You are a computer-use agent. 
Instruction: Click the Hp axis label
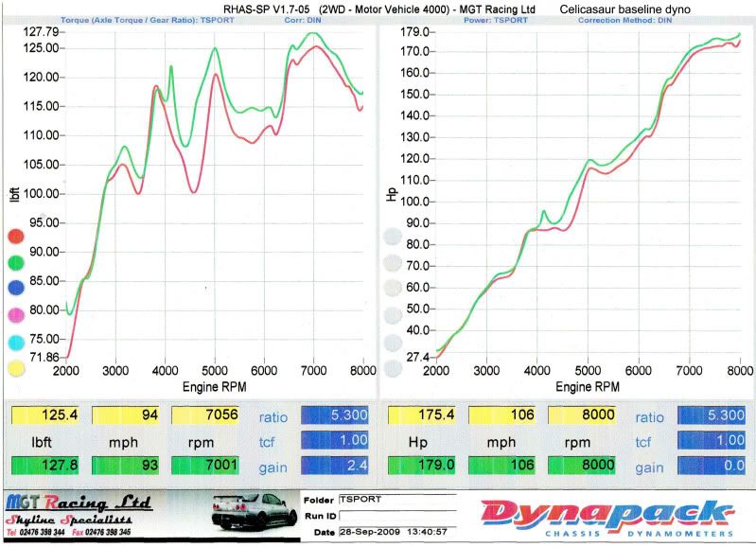pyautogui.click(x=391, y=194)
